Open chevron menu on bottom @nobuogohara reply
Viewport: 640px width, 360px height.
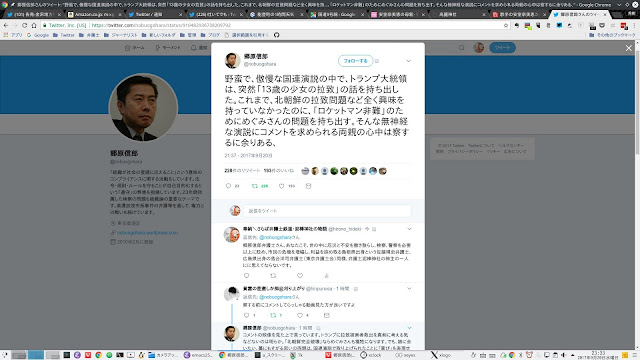409,328
